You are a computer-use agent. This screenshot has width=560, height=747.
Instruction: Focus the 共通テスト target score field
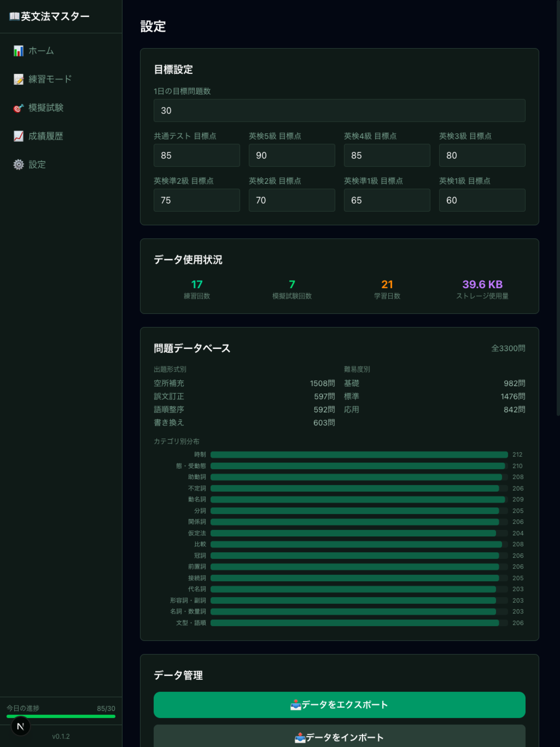click(197, 155)
